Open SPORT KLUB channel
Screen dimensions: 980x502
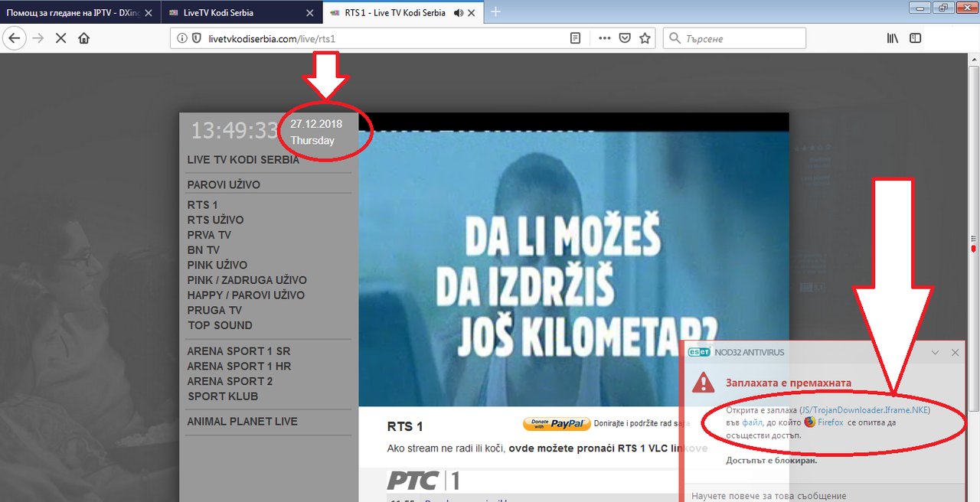[223, 396]
